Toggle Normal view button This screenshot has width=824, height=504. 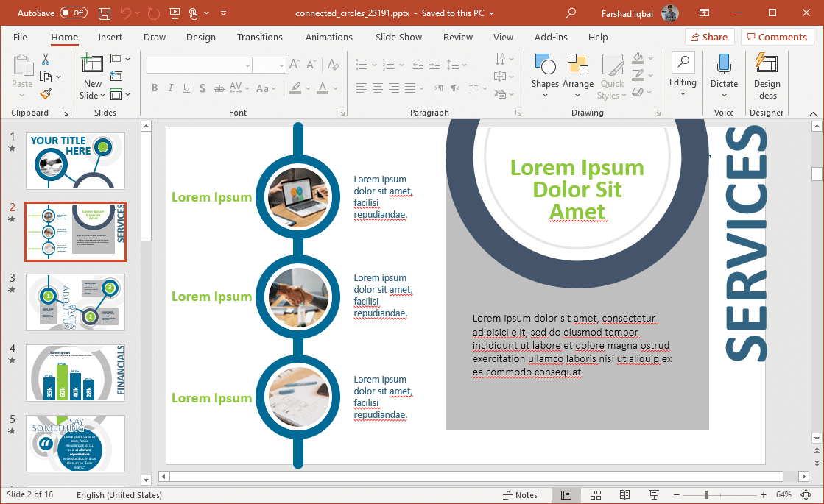point(566,495)
